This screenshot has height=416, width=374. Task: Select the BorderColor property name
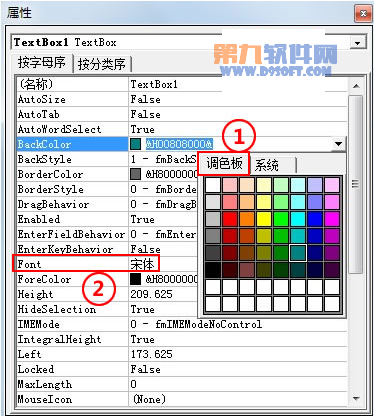50,174
